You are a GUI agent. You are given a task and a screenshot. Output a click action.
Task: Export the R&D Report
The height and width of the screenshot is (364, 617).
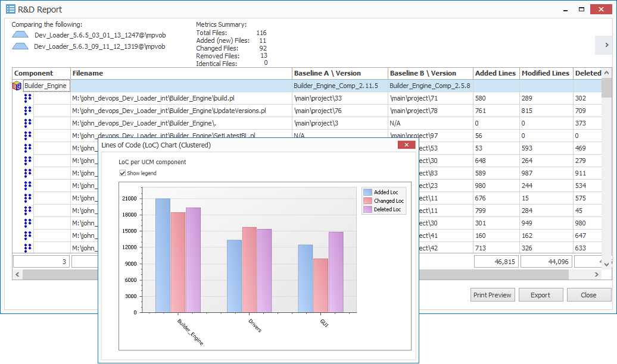[x=541, y=294]
